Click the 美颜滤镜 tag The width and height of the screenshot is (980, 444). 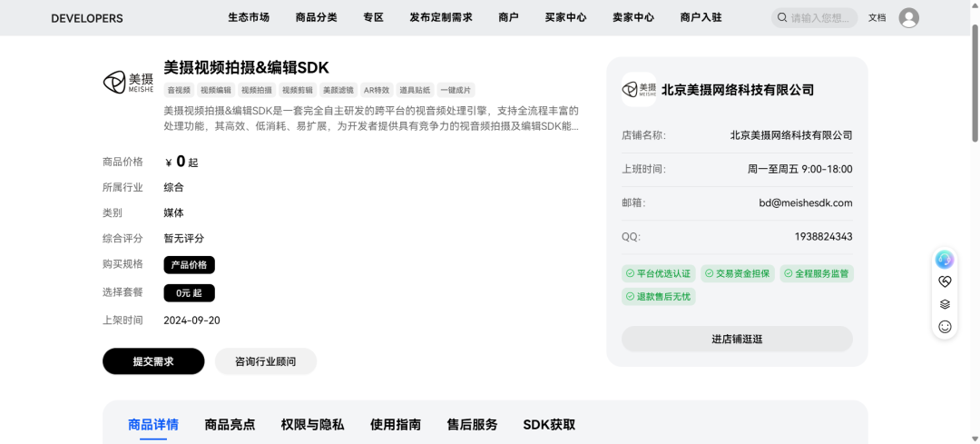coord(338,90)
